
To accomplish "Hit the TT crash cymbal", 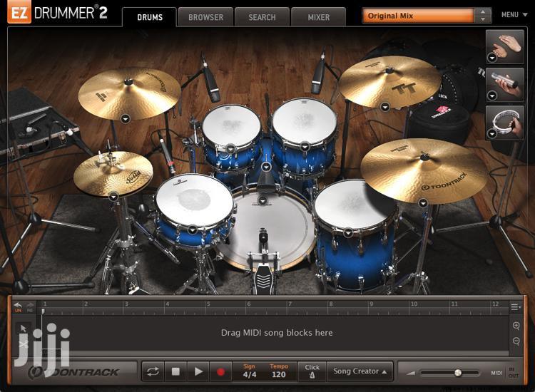I will [x=389, y=81].
